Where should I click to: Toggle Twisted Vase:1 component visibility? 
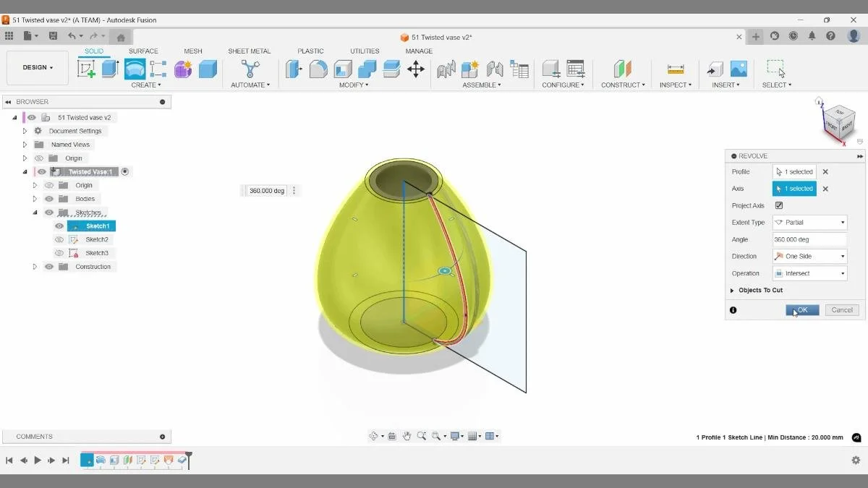click(x=42, y=172)
